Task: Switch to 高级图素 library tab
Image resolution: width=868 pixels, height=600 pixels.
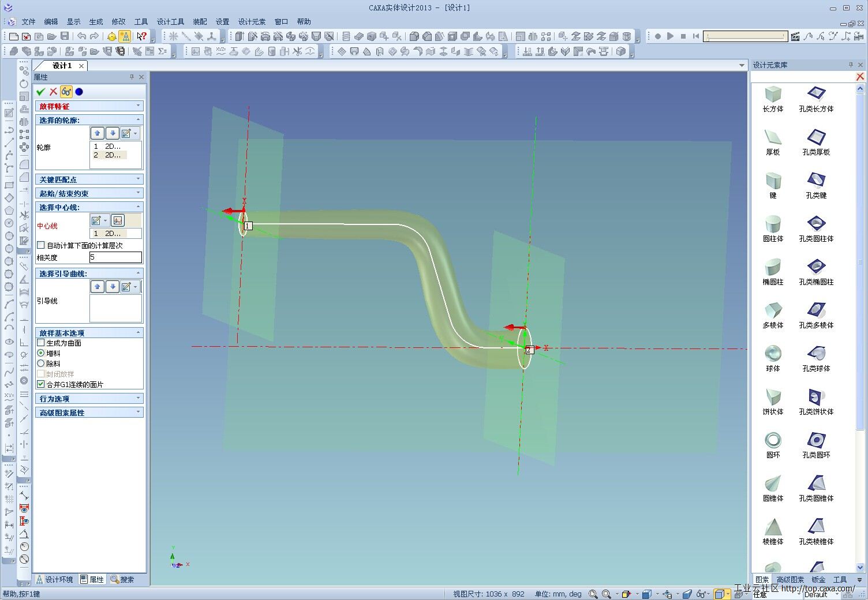Action: click(790, 579)
